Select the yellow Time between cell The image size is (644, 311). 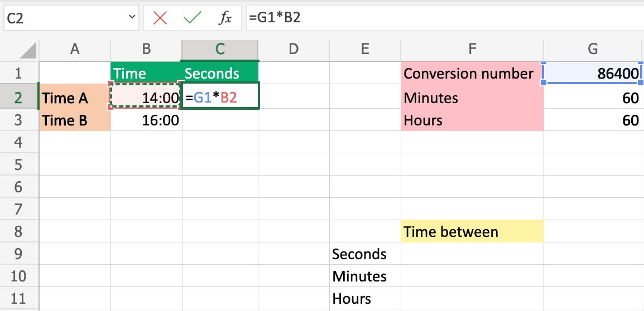pos(472,232)
